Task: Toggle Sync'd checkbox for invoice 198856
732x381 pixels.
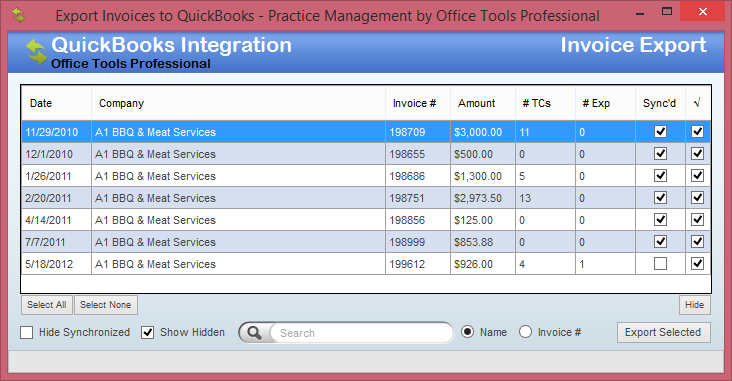Action: tap(660, 219)
